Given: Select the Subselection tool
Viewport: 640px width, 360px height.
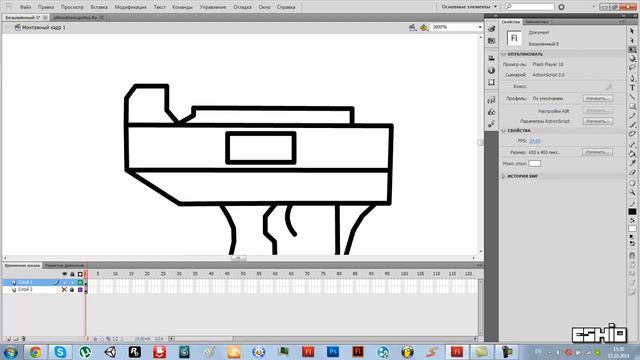Looking at the screenshot, I should [x=632, y=40].
